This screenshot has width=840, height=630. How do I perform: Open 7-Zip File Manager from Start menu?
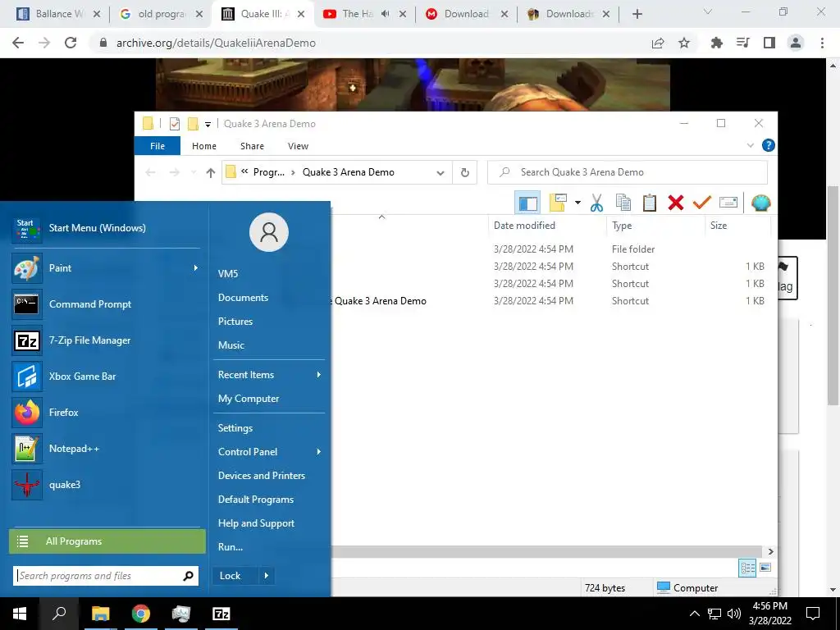[x=106, y=340]
